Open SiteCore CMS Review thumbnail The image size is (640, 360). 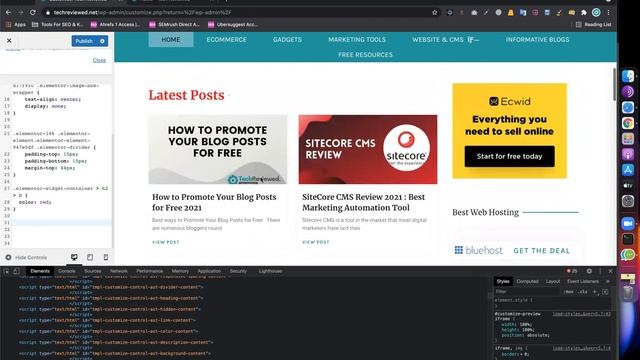coord(368,149)
